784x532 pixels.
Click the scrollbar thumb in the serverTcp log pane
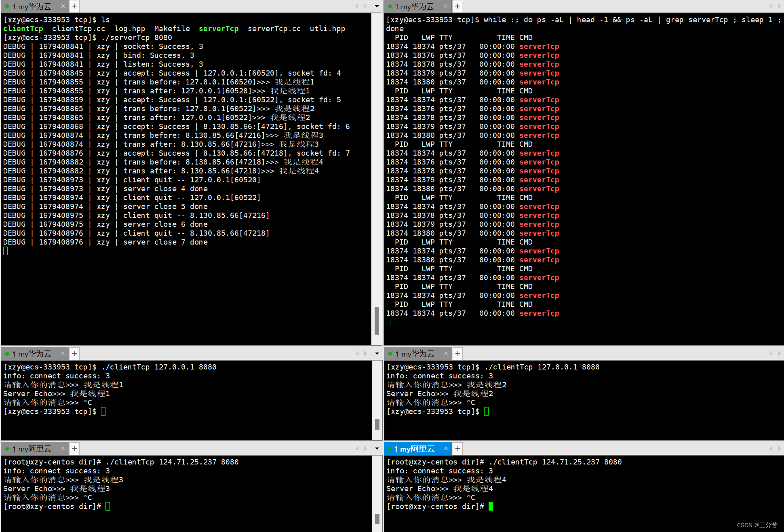377,321
